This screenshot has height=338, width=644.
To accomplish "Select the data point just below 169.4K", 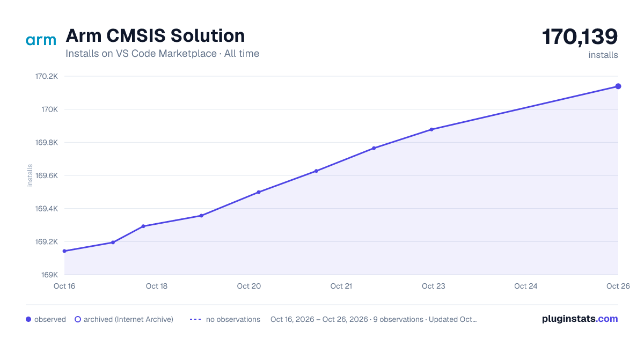I will (201, 216).
